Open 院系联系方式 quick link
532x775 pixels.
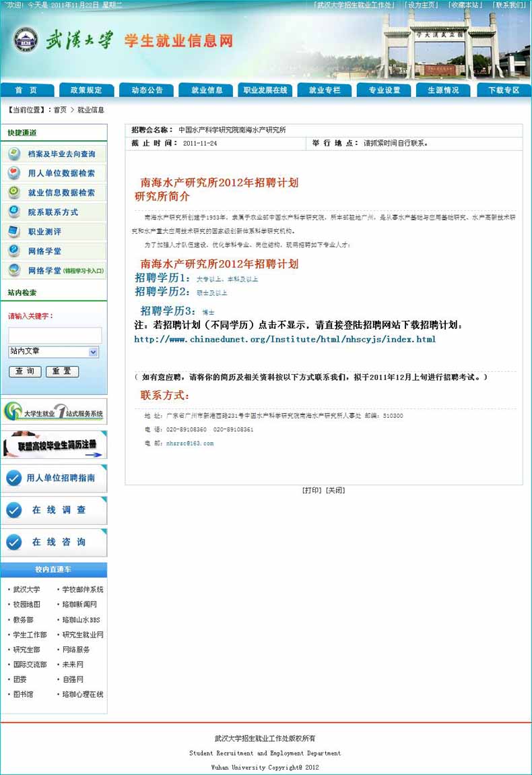[53, 212]
